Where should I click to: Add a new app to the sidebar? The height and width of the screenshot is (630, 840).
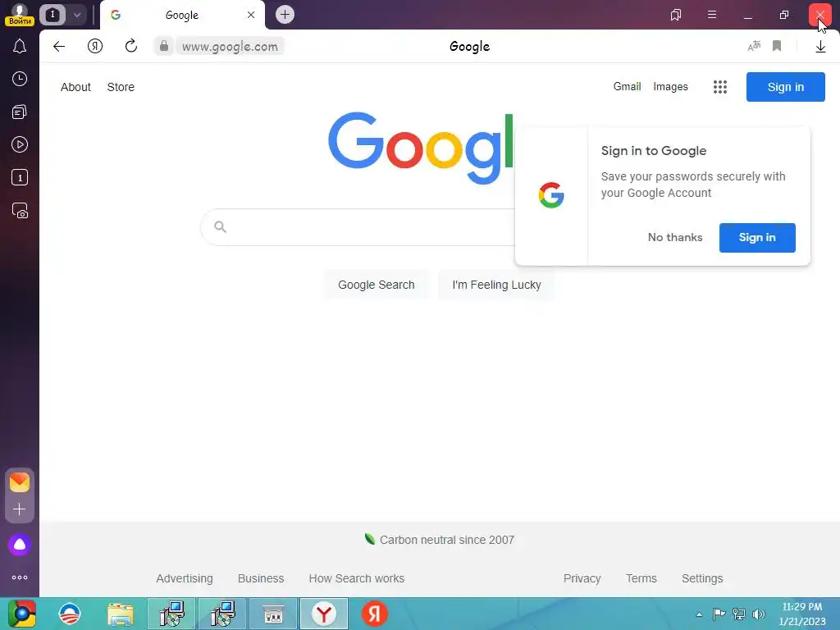[20, 509]
